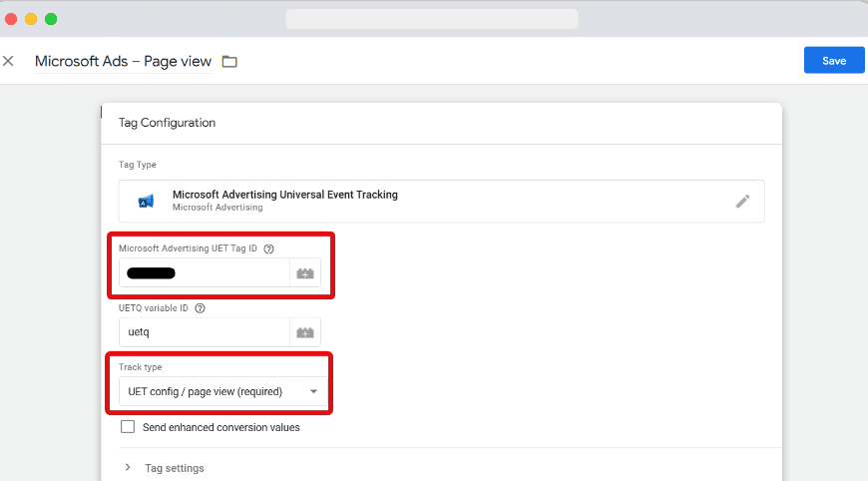Click the 'Tag Type' label text
The height and width of the screenshot is (481, 868).
(138, 165)
